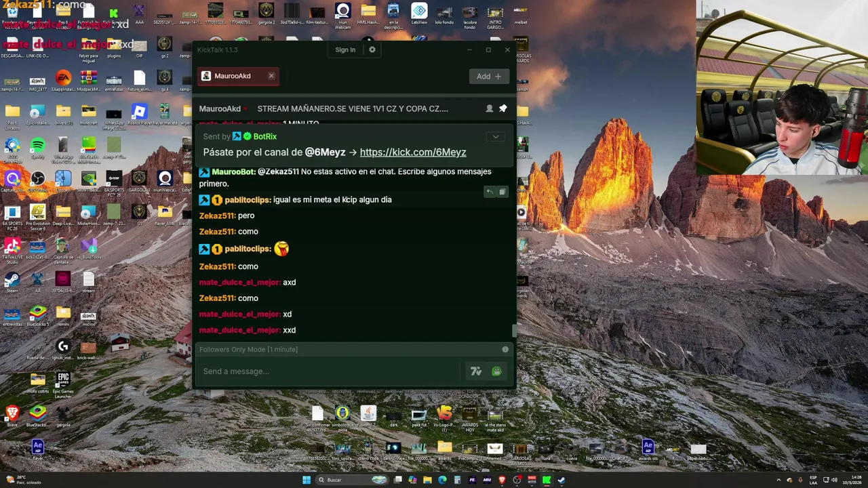Click Sign In in KickTalk title bar
Screen dimensions: 868x488
345,49
